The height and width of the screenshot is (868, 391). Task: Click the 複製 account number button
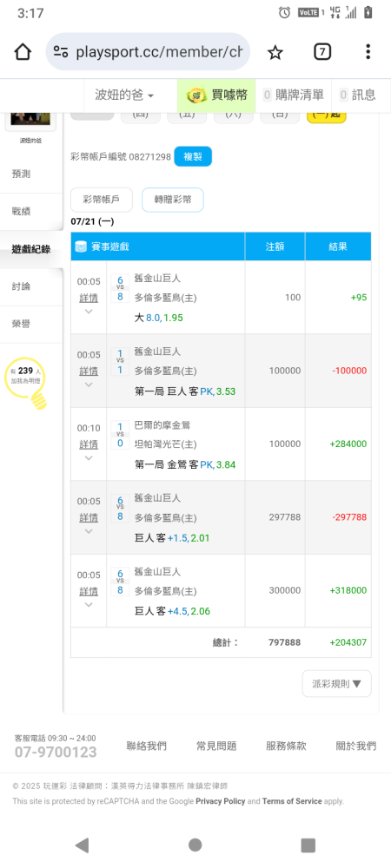pos(193,156)
